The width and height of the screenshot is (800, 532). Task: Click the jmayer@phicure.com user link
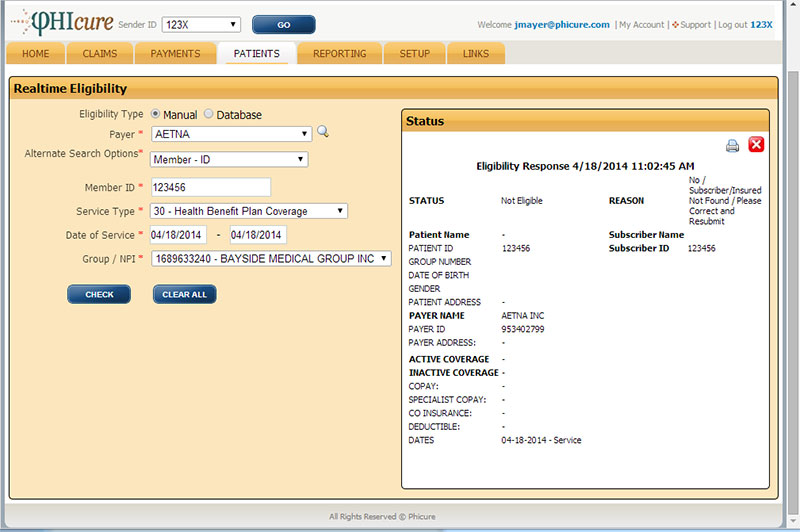(x=562, y=24)
